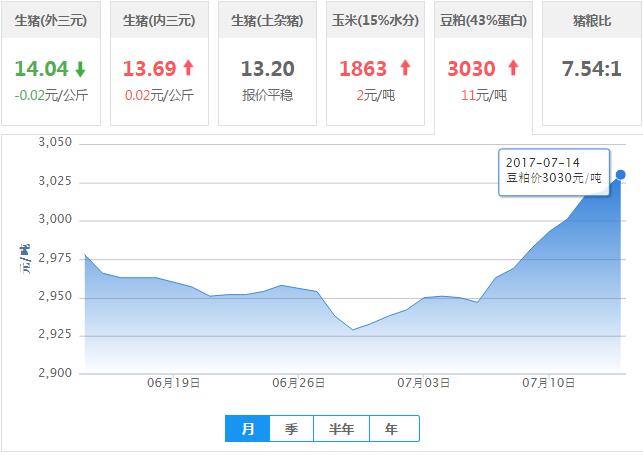Click the 3,000 y-axis label
This screenshot has height=455, width=643.
coord(55,219)
